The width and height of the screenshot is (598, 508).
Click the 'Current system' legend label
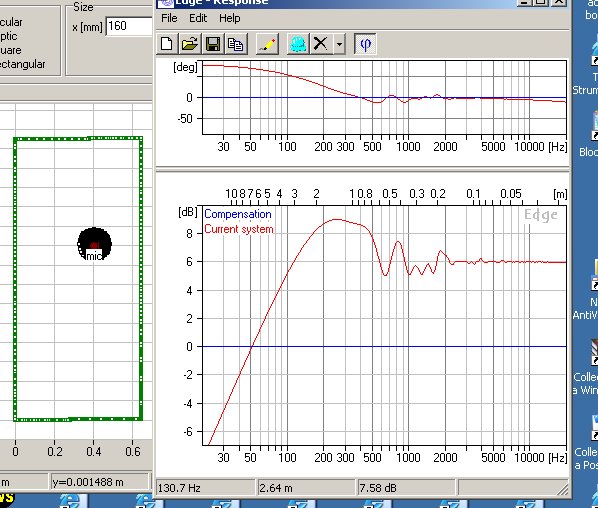click(239, 229)
